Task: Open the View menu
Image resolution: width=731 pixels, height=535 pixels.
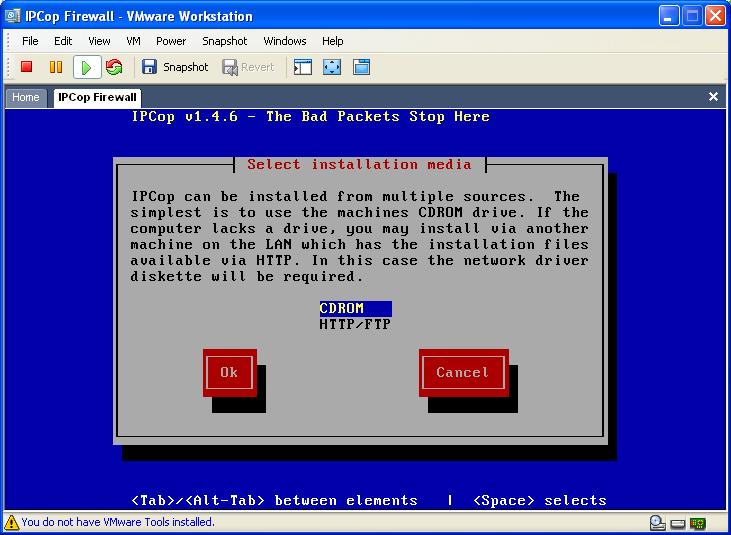Action: [99, 41]
